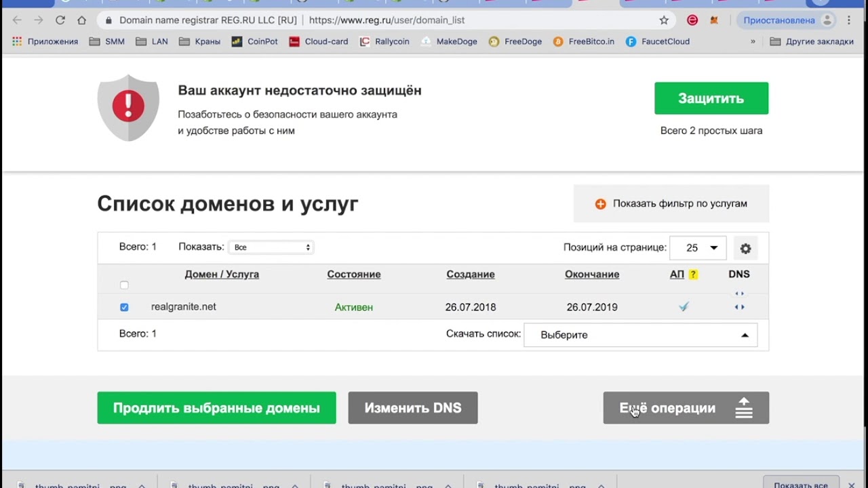This screenshot has height=488, width=868.
Task: Go back with the browser back arrow
Action: click(x=17, y=20)
